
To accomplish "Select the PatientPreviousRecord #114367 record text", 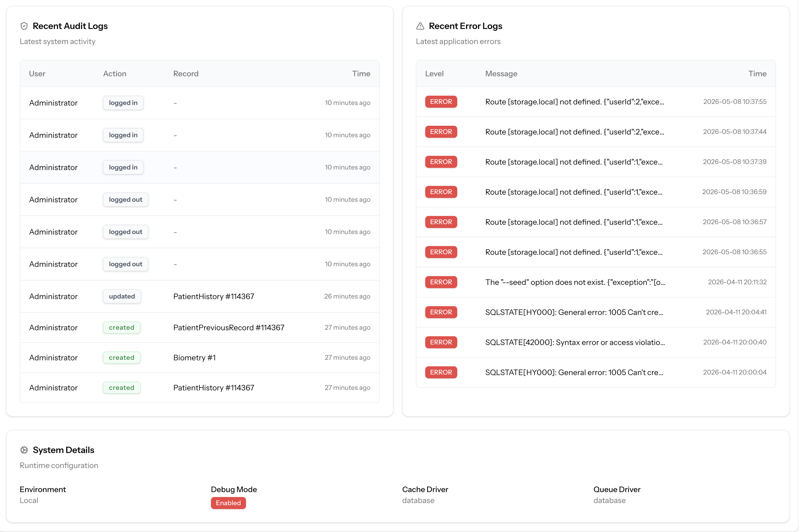I will [x=228, y=328].
